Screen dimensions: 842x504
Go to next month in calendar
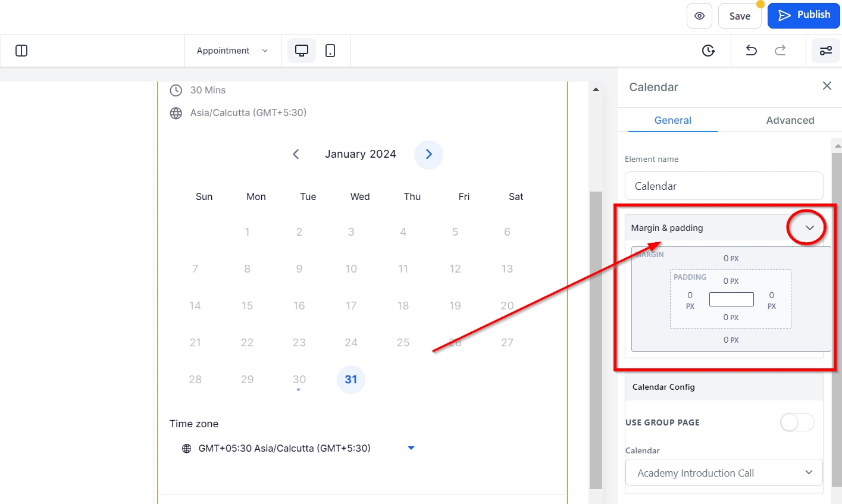428,155
